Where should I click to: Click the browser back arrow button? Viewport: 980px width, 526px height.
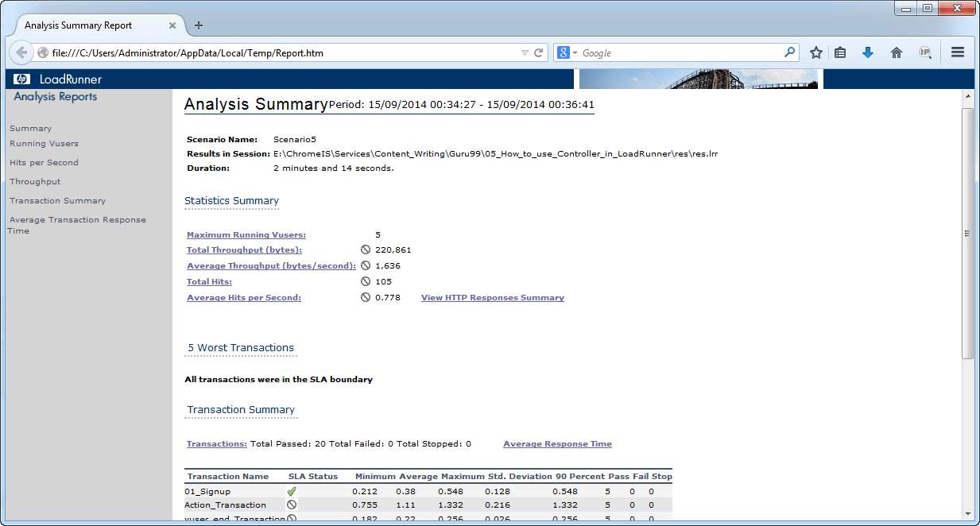point(22,52)
